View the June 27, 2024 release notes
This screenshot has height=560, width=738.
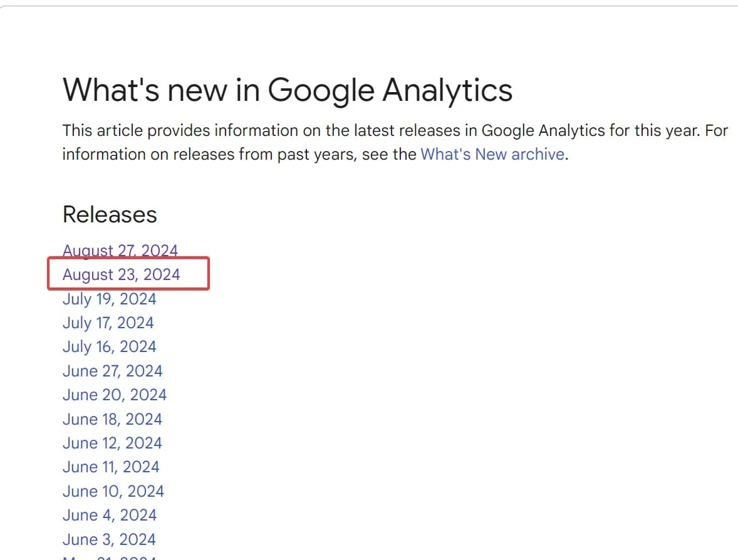click(x=113, y=371)
